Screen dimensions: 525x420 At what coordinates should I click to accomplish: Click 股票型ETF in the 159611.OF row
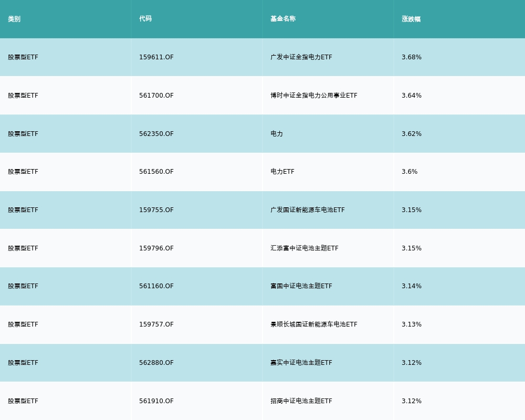click(x=23, y=57)
